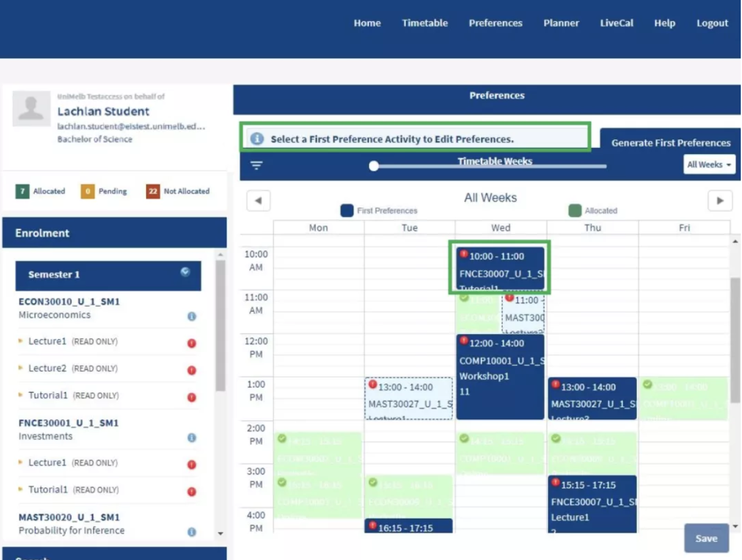Click the info icon next to FNCE30001 Investments
Image resolution: width=742 pixels, height=560 pixels.
[x=193, y=438]
